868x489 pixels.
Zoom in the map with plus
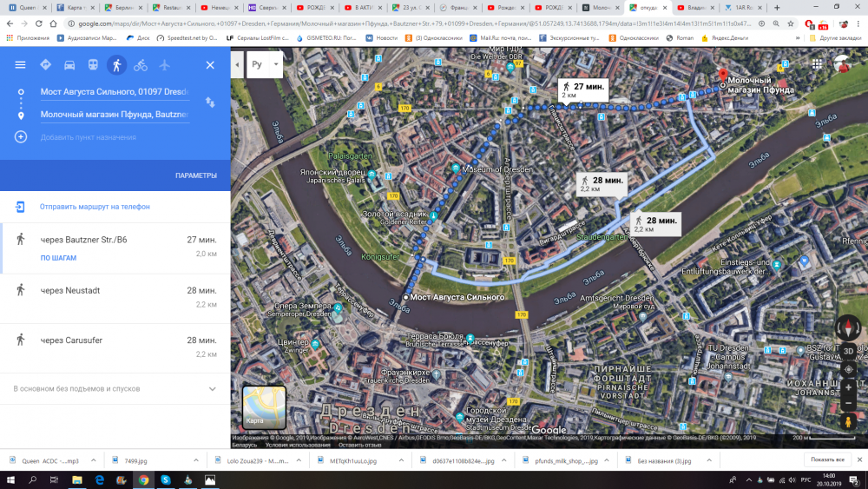pos(848,387)
